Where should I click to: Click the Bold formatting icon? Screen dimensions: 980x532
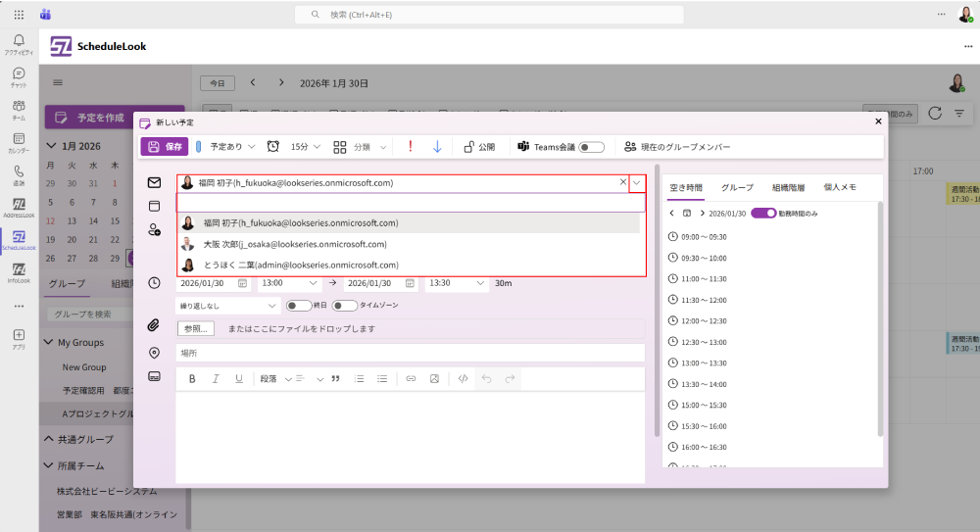click(x=192, y=378)
